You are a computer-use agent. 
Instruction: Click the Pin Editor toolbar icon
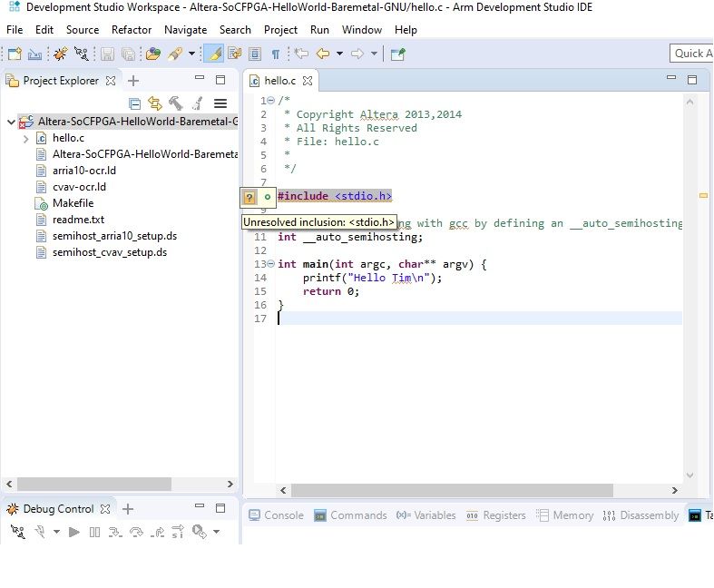[x=398, y=54]
